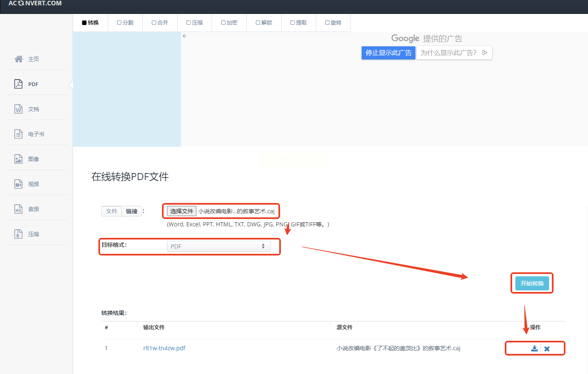Click the 停止显示此广告 ad button
The image size is (588, 374).
coord(388,53)
